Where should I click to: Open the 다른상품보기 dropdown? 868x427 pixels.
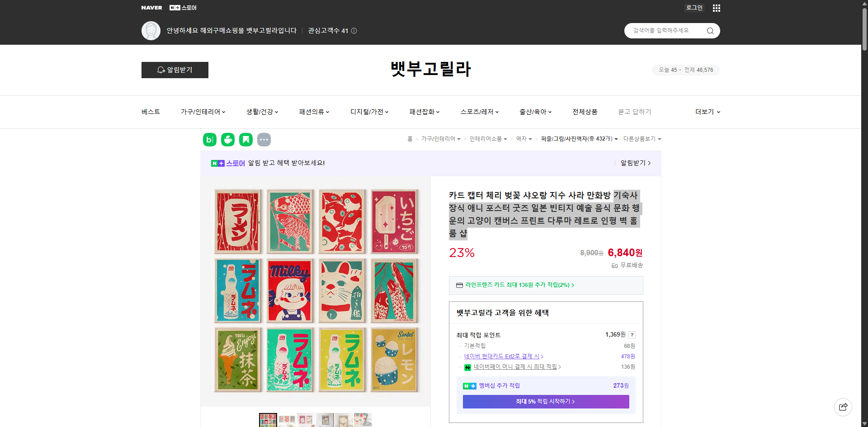coord(642,139)
